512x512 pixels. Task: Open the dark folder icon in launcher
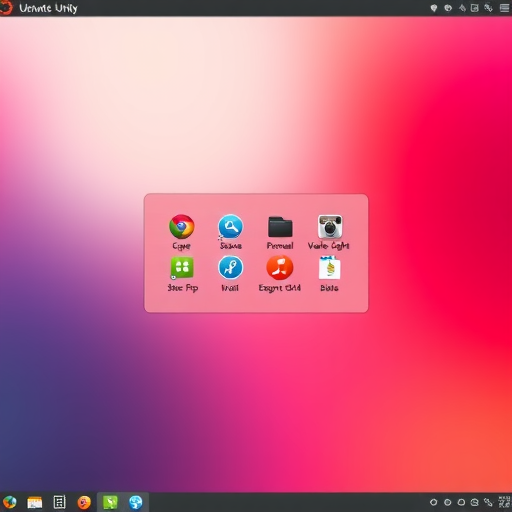[280, 227]
